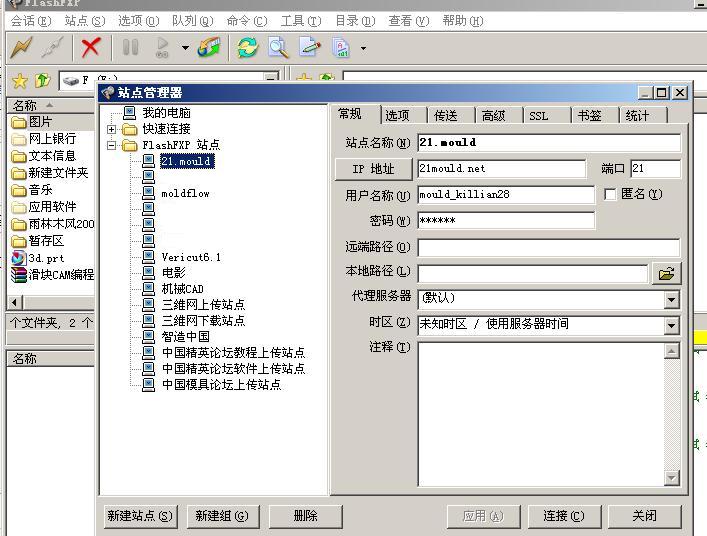Click the green refresh icon
Image resolution: width=707 pixels, height=536 pixels.
click(248, 47)
